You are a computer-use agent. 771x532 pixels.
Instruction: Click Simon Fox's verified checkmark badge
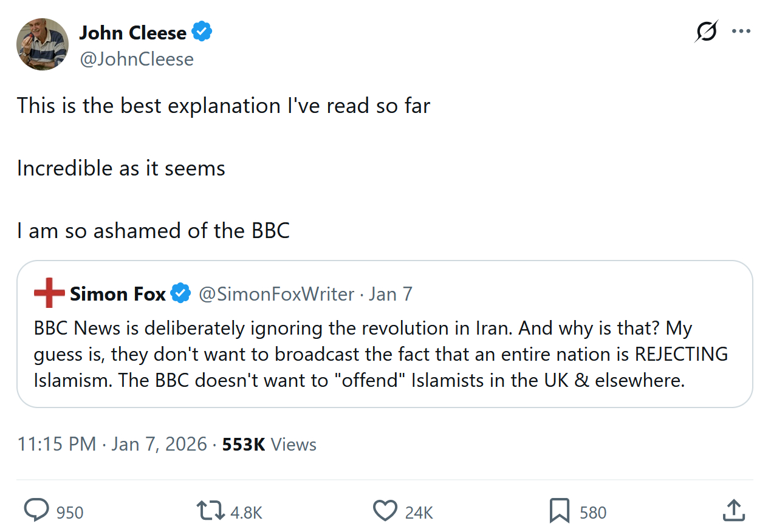tap(181, 294)
